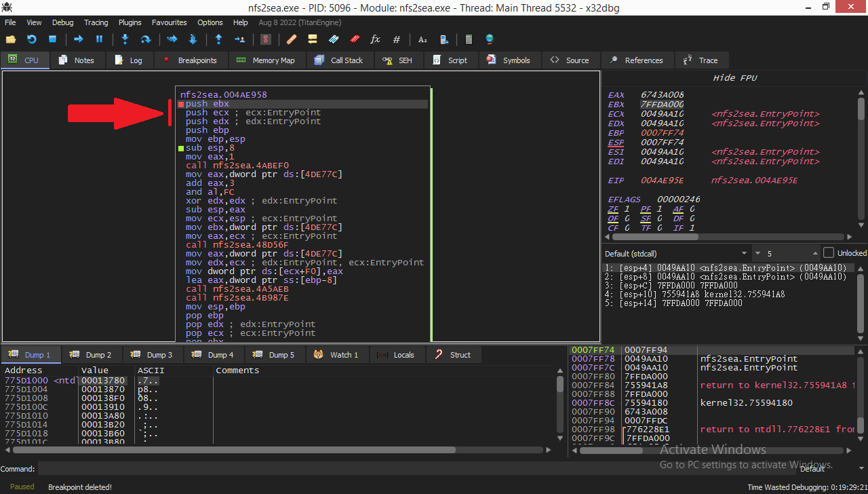Open the Favourites menu
Screen dimensions: 868x494
[169, 22]
